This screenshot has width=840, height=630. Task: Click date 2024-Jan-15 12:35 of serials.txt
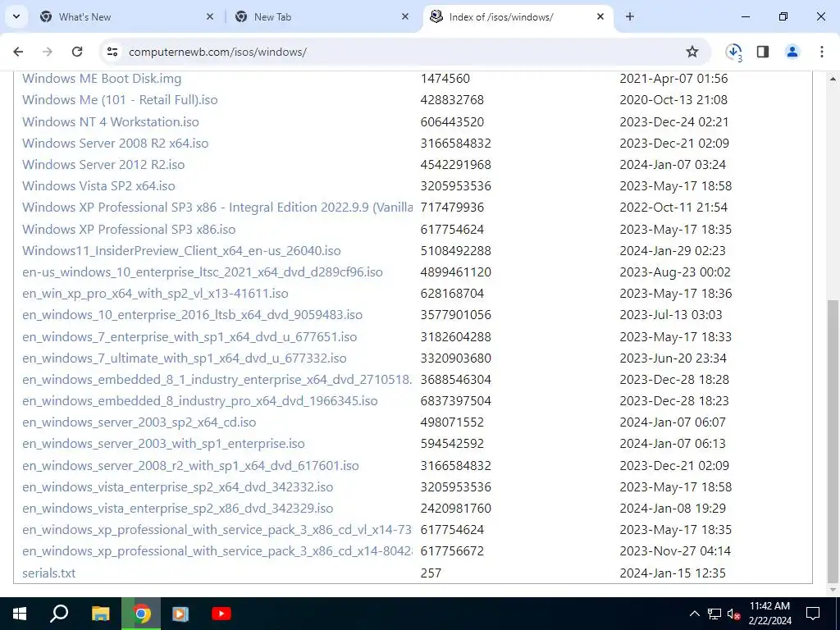tap(673, 573)
